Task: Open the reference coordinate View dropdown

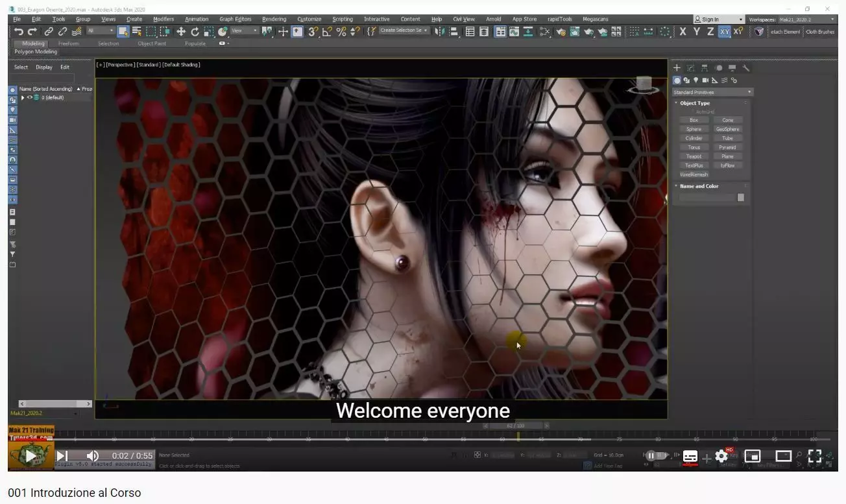Action: (x=244, y=31)
